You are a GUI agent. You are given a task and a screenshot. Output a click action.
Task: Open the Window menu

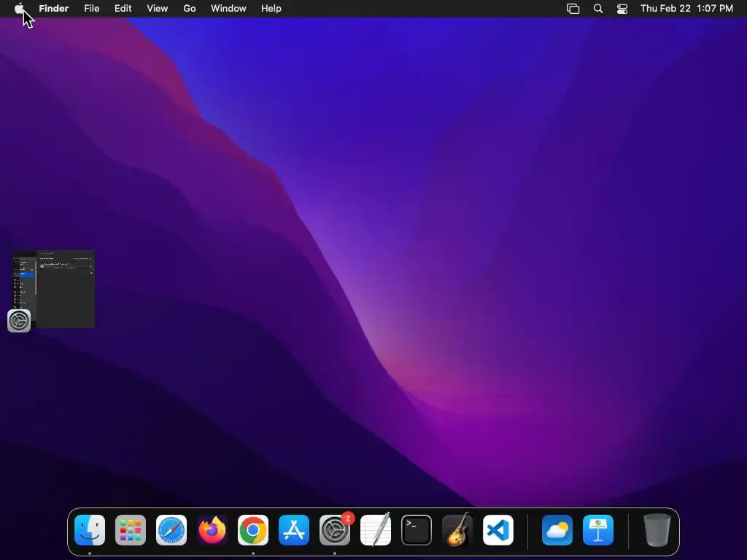click(x=228, y=8)
